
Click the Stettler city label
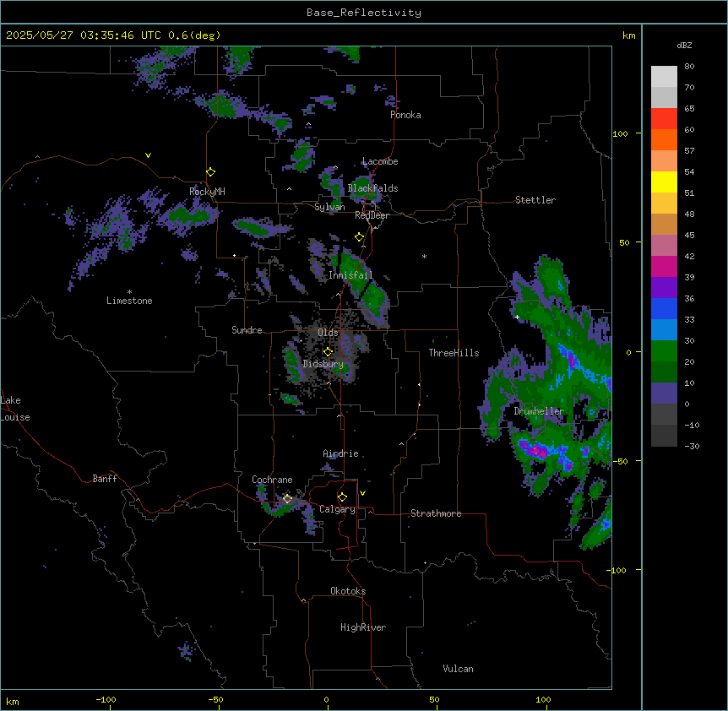[535, 200]
